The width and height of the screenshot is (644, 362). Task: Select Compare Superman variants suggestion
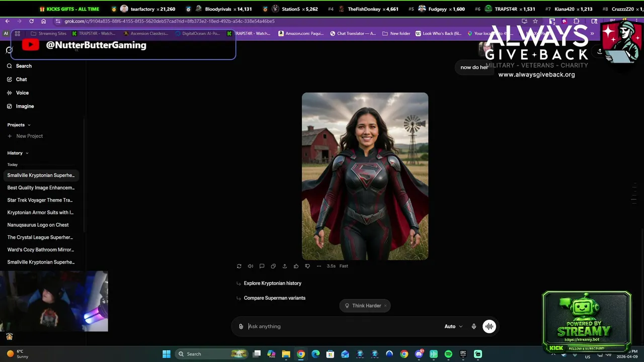pyautogui.click(x=274, y=298)
